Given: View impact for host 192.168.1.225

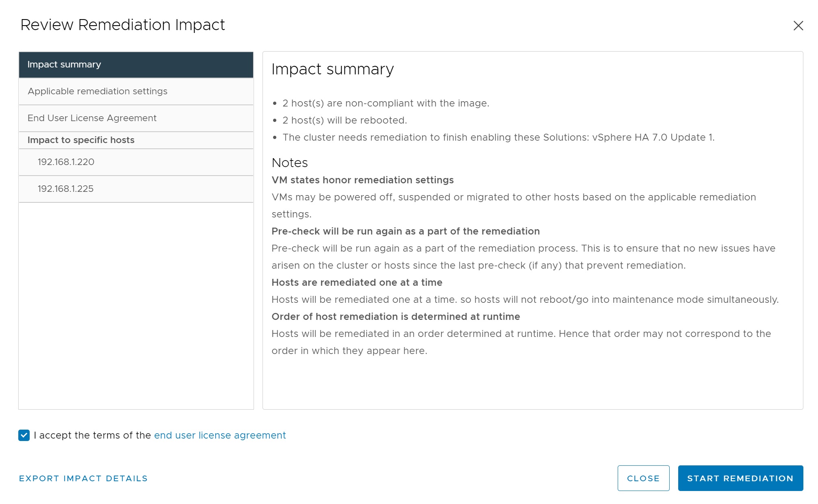Looking at the screenshot, I should click(136, 189).
